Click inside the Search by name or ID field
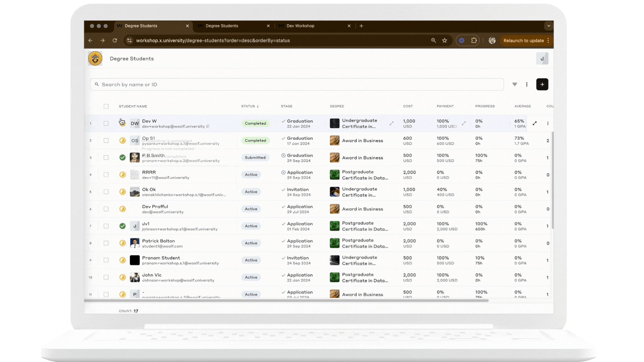644x362 pixels. [201, 84]
